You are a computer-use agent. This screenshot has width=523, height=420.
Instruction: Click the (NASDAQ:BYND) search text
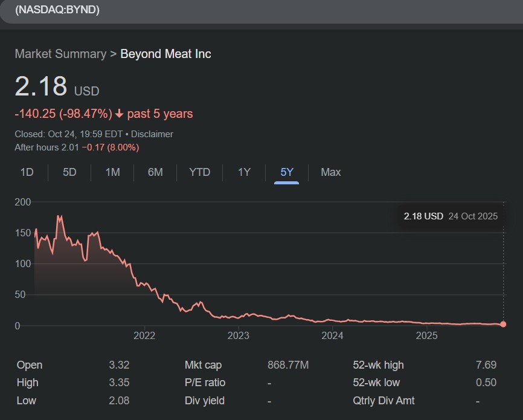tap(57, 10)
